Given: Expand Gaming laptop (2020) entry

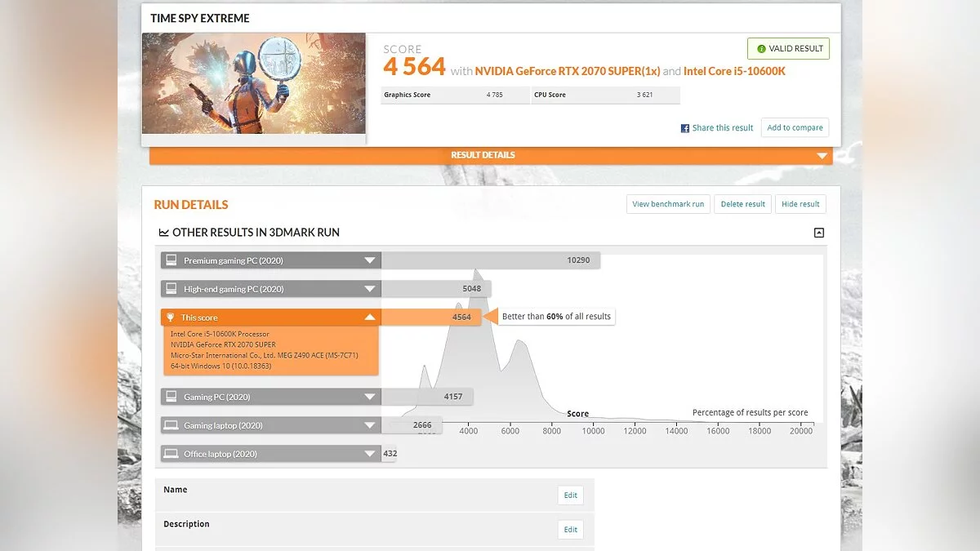Looking at the screenshot, I should [x=271, y=425].
